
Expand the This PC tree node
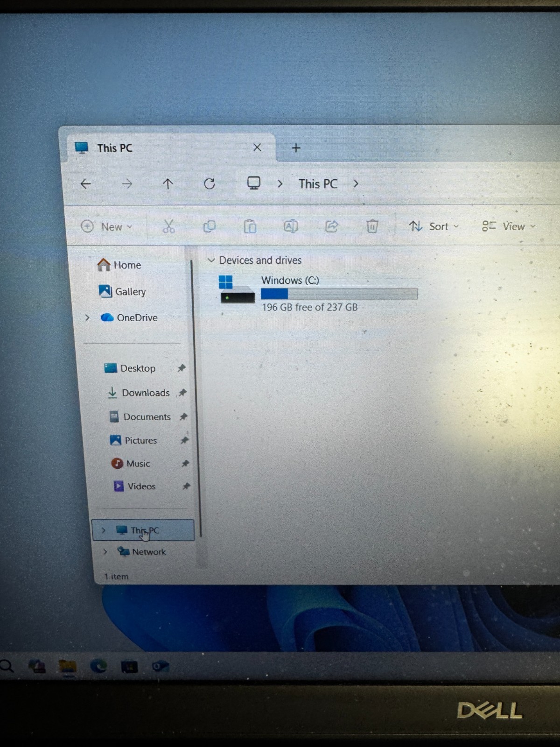point(104,530)
